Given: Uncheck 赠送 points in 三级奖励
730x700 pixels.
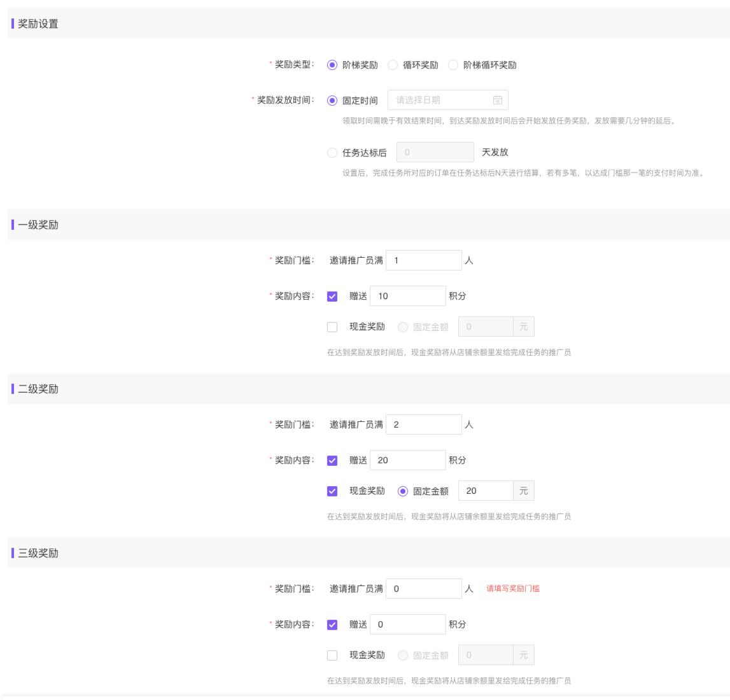Looking at the screenshot, I should click(332, 625).
